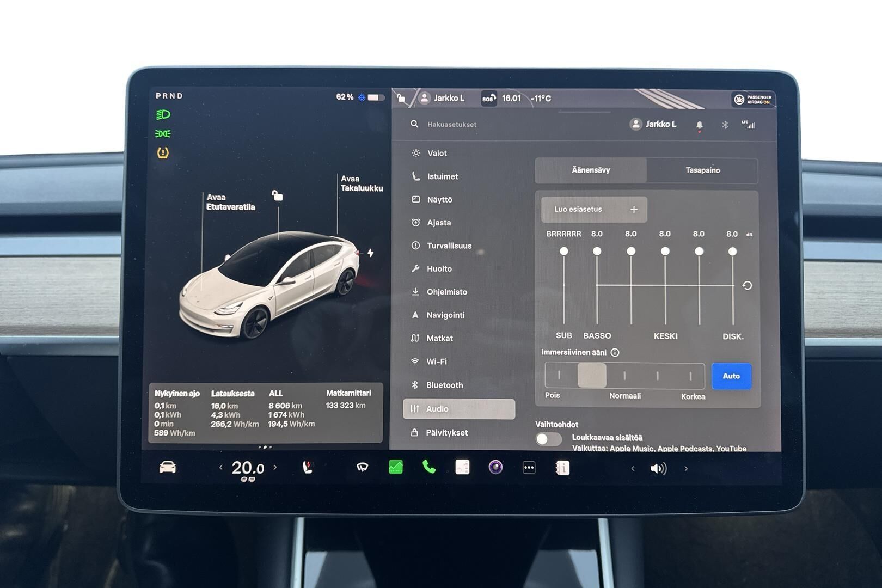
Task: Enable Auto immersive sound
Action: [x=731, y=376]
